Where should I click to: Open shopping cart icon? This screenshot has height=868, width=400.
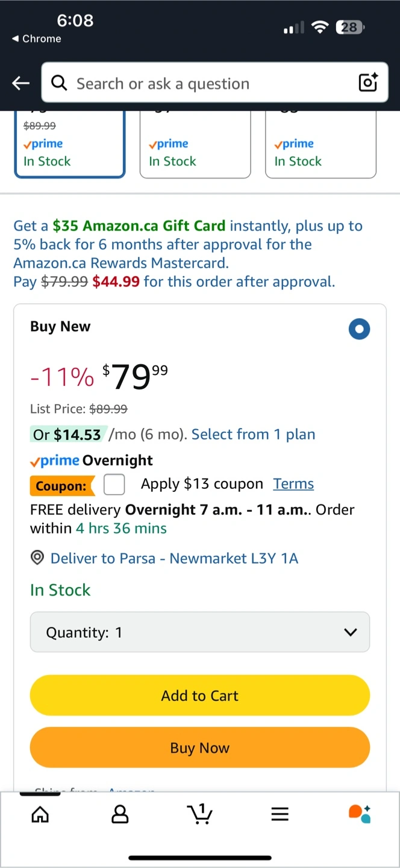click(x=201, y=814)
